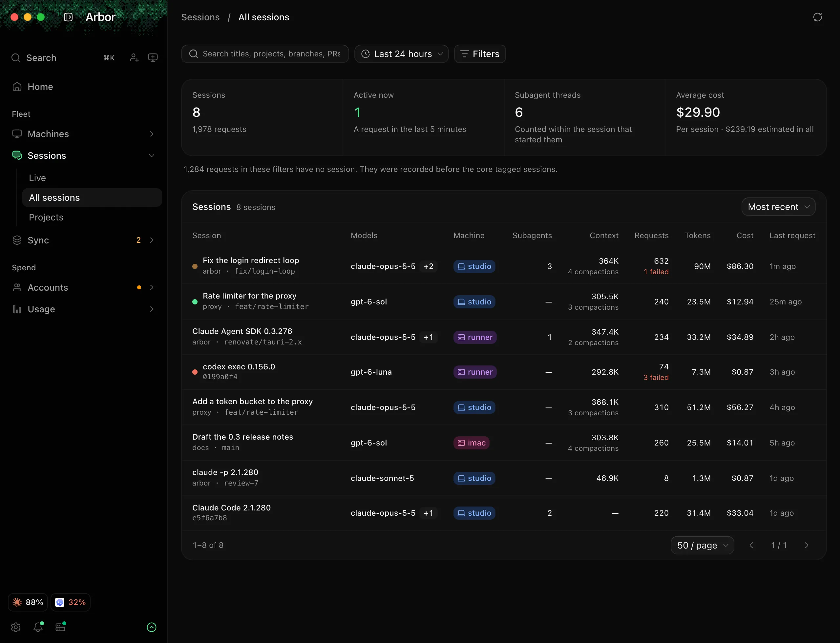Click the server status icon in footer

pyautogui.click(x=60, y=627)
